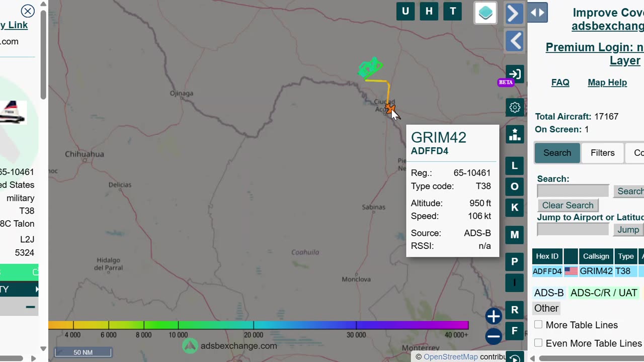Open the OpenStreetMap attribution link
Screen dimensions: 644x362
click(450, 357)
